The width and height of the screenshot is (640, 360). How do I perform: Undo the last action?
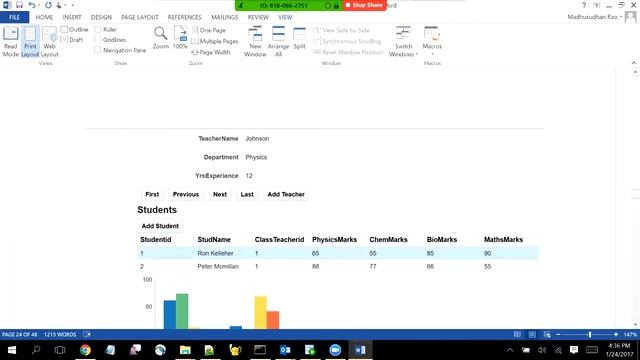(x=31, y=5)
